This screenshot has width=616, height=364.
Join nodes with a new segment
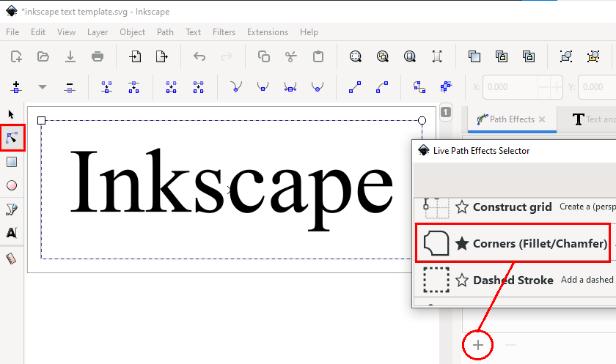pos(171,87)
